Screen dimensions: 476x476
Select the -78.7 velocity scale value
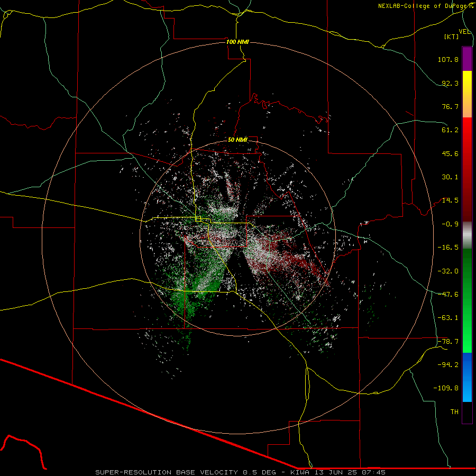pyautogui.click(x=448, y=342)
